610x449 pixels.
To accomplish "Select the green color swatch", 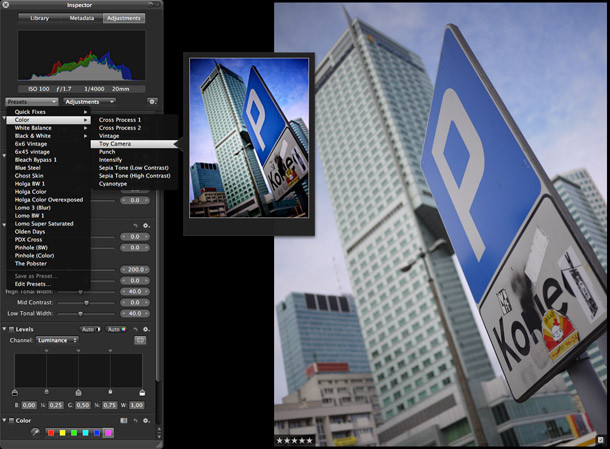I will [74, 433].
